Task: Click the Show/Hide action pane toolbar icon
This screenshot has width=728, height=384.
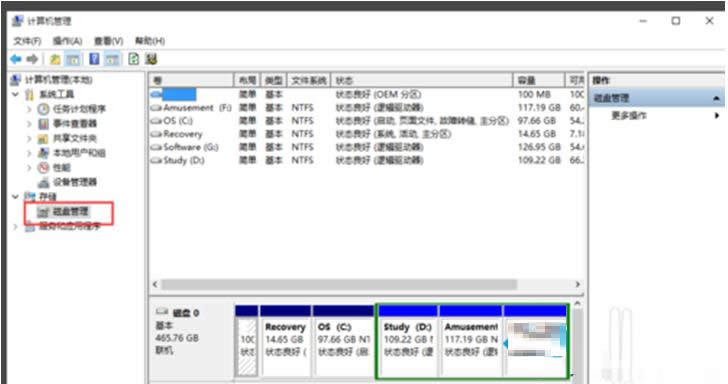Action: pyautogui.click(x=112, y=59)
